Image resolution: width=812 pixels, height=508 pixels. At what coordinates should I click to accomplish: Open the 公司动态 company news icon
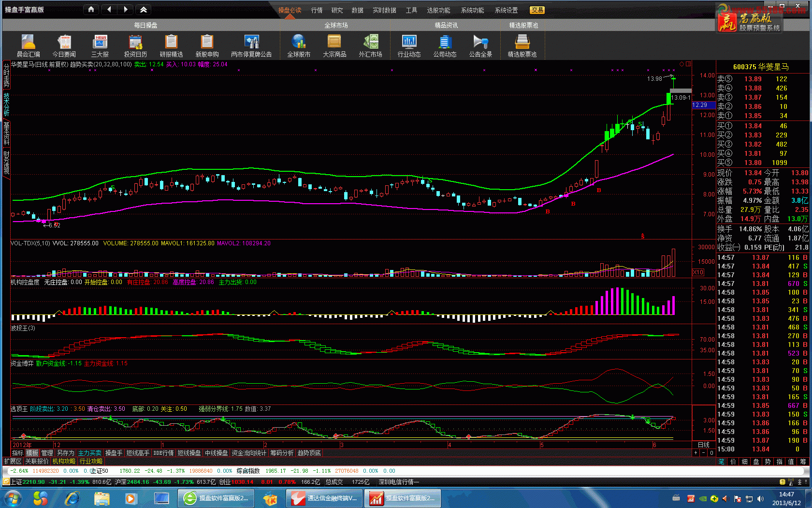(x=445, y=46)
